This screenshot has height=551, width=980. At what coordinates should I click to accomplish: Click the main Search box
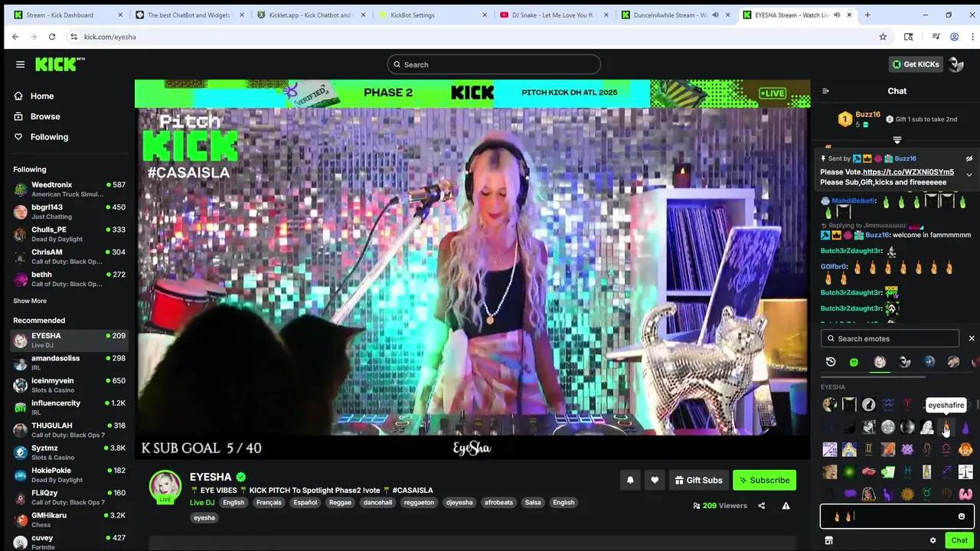[x=494, y=64]
